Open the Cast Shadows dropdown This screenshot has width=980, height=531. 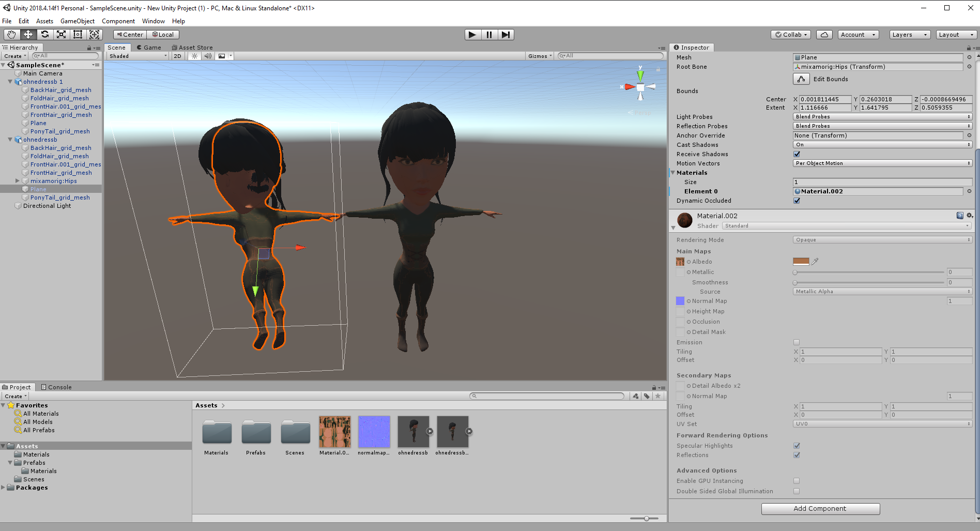883,145
